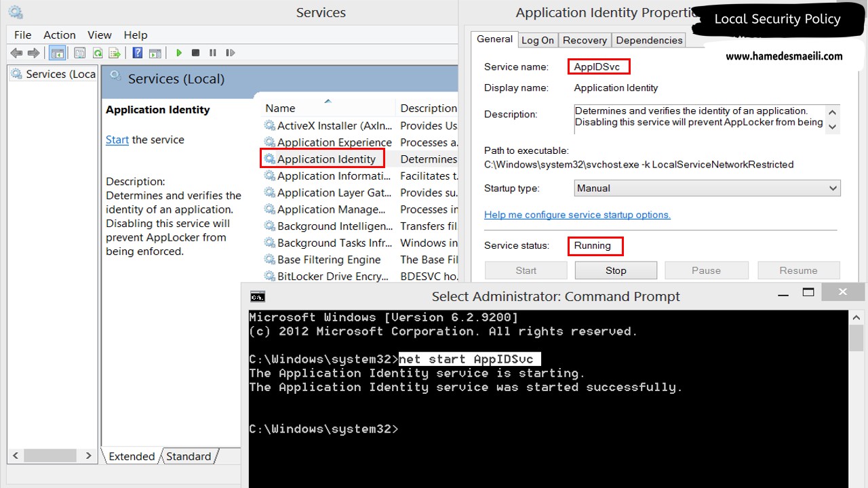Close the Command Prompt window
Screen dimensions: 868x488
[x=842, y=292]
